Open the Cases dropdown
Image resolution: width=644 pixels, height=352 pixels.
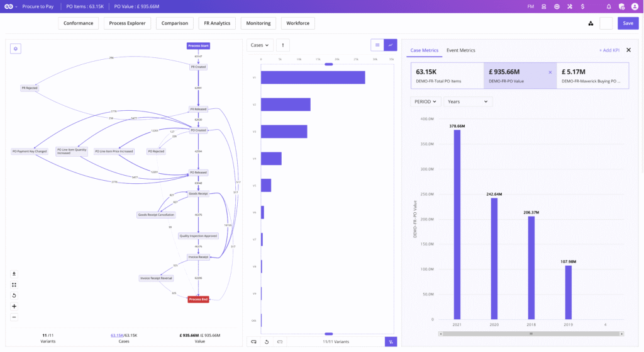[x=260, y=45]
